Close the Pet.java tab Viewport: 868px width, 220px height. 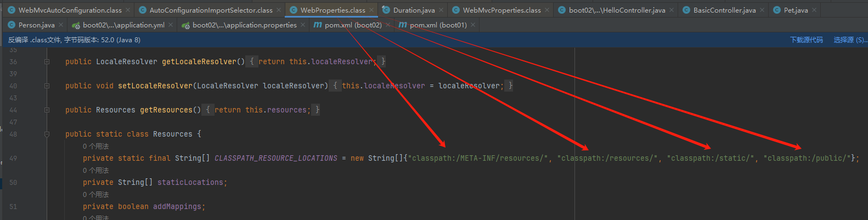814,10
